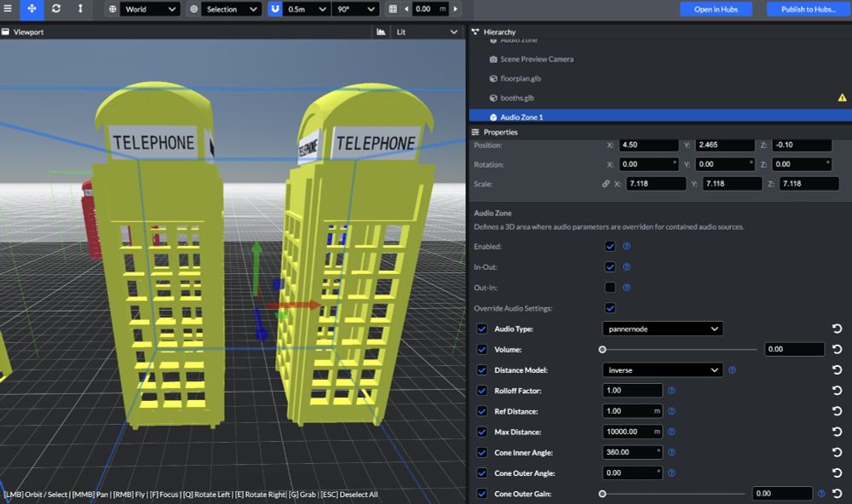852x504 pixels.
Task: Uncheck the Rolloff Factor override checkbox
Action: point(481,391)
